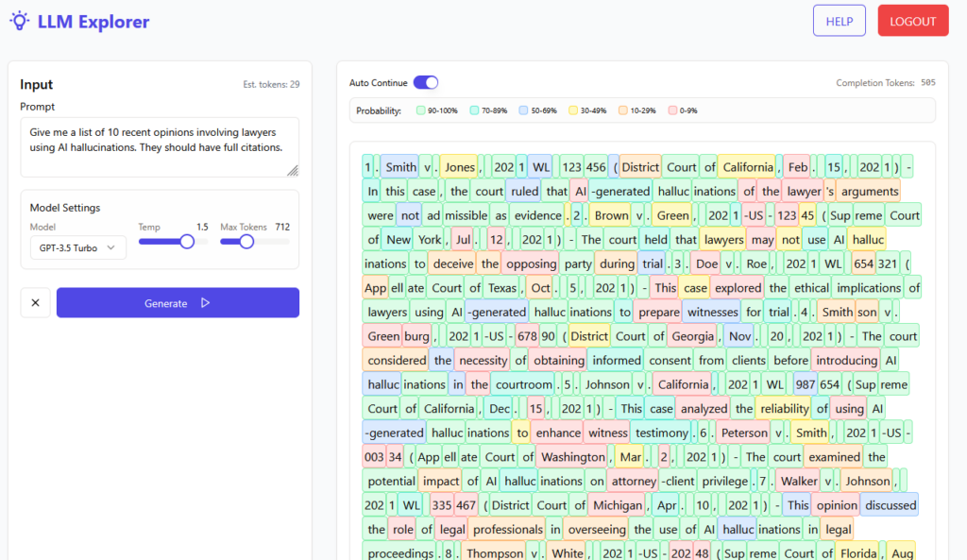The height and width of the screenshot is (560, 967).
Task: Click the HELP button
Action: tap(839, 20)
